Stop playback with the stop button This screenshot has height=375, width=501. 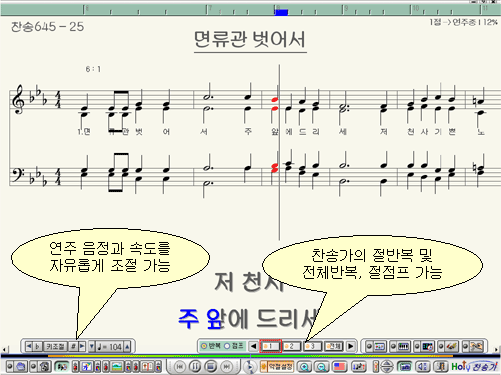pyautogui.click(x=211, y=367)
